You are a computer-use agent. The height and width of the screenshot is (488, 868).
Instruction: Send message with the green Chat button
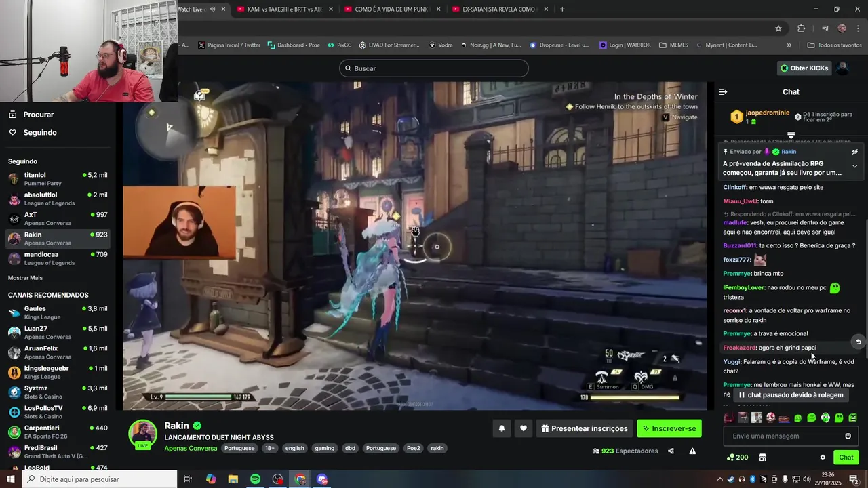click(846, 457)
